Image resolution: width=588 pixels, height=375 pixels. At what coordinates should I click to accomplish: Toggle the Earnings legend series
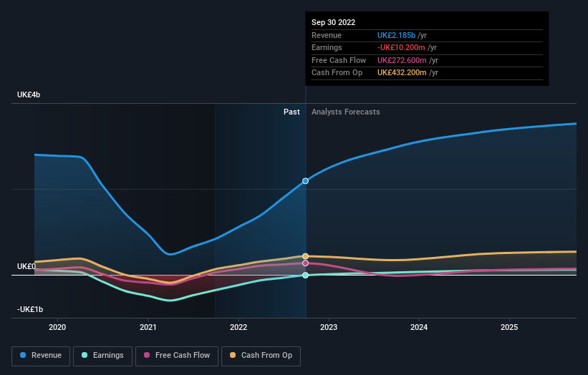tap(102, 356)
